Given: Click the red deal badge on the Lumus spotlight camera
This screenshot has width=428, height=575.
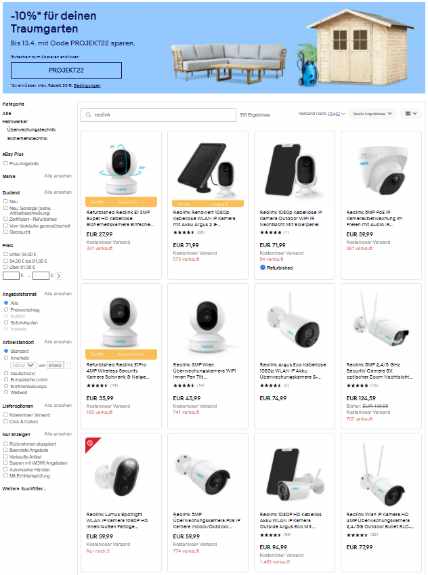Looking at the screenshot, I should click(91, 444).
